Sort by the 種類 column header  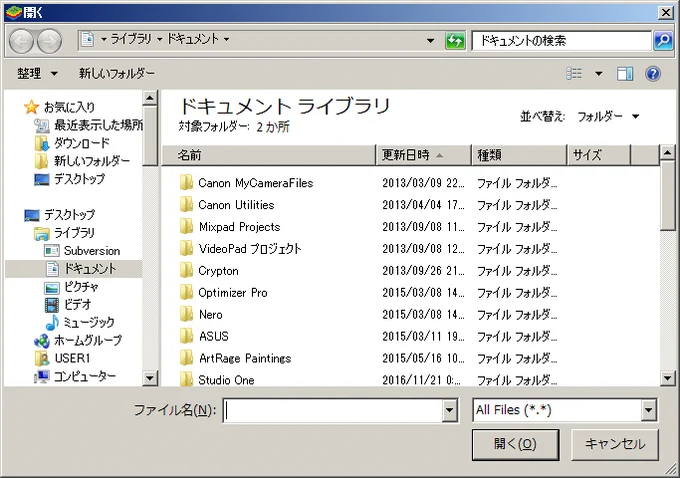tap(519, 155)
